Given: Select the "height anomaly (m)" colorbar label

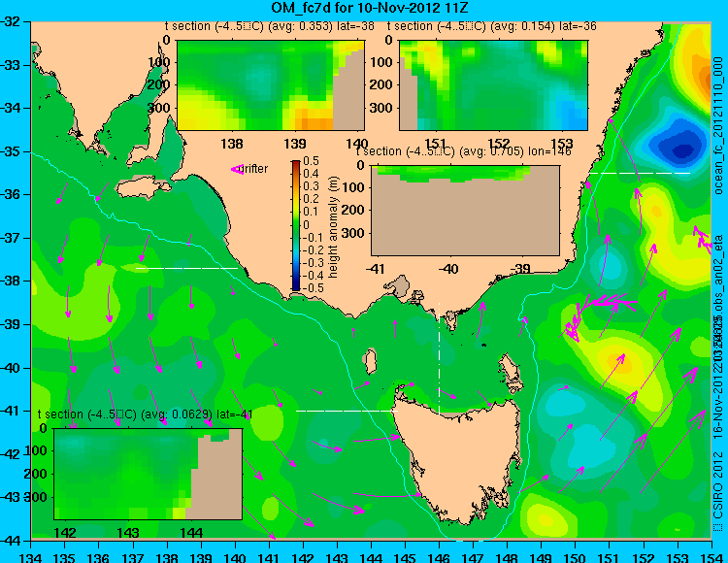Looking at the screenshot, I should pos(333,227).
